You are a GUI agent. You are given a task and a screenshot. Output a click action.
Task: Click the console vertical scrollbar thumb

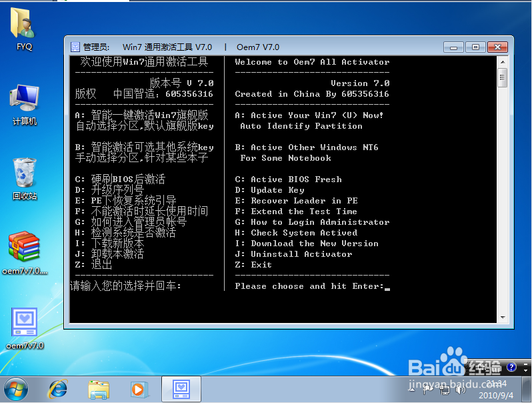[x=503, y=78]
